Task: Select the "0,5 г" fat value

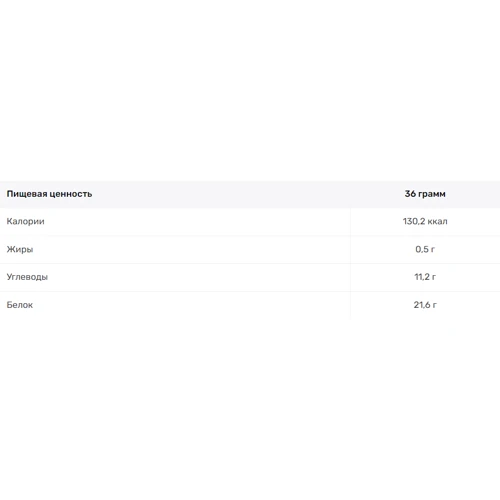Action: pyautogui.click(x=425, y=249)
